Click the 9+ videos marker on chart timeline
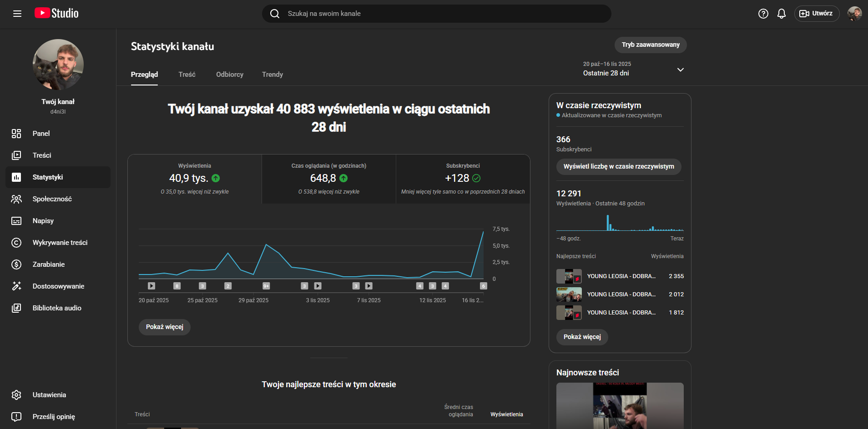This screenshot has height=429, width=868. coord(266,286)
